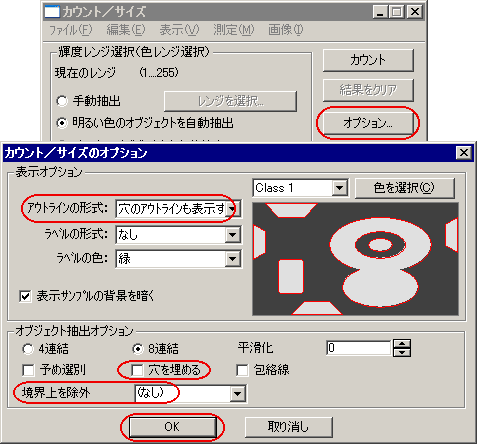The image size is (477, 444).
Task: Increase 平滑化 with the up arrow
Action: click(402, 344)
